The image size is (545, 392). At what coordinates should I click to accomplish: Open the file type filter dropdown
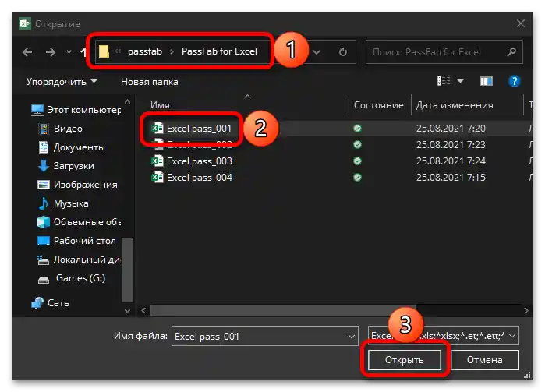click(x=512, y=336)
